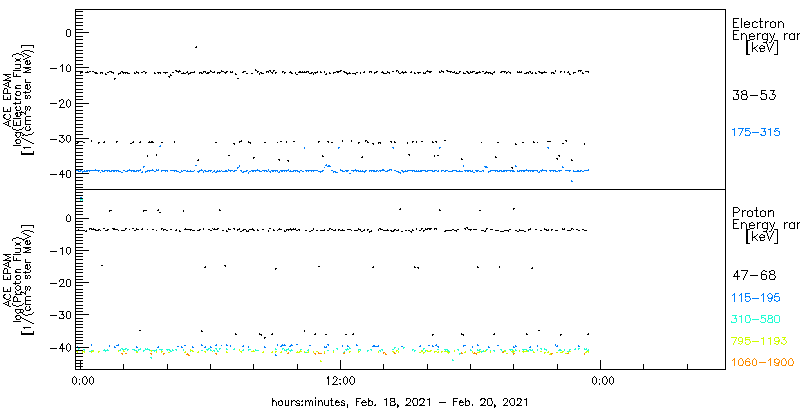Click the -10 tick on the proton flux axis
This screenshot has height=410, width=800.
tap(62, 250)
